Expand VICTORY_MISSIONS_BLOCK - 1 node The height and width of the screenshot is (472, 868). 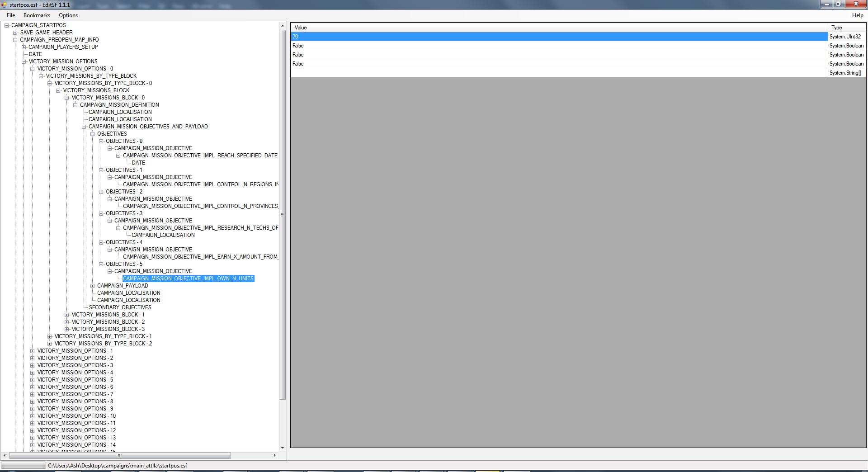67,315
